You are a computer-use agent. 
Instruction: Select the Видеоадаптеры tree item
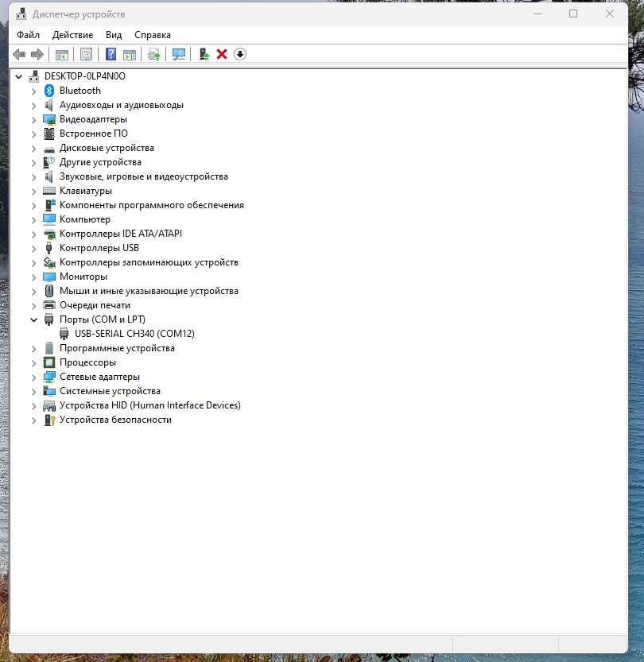tap(93, 119)
